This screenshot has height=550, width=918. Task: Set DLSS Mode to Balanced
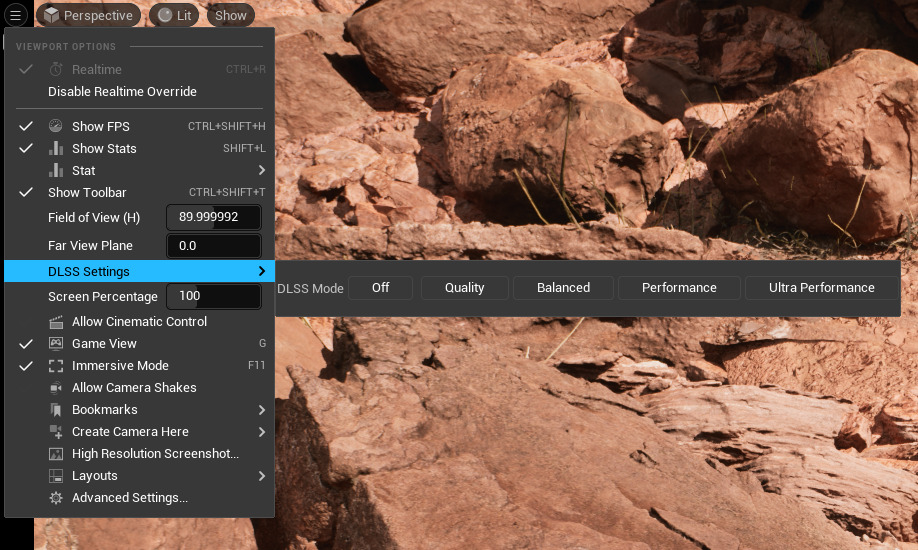click(x=563, y=288)
